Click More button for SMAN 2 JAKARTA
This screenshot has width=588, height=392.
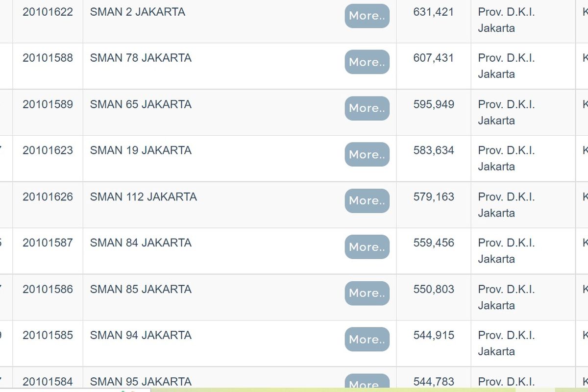pos(367,16)
